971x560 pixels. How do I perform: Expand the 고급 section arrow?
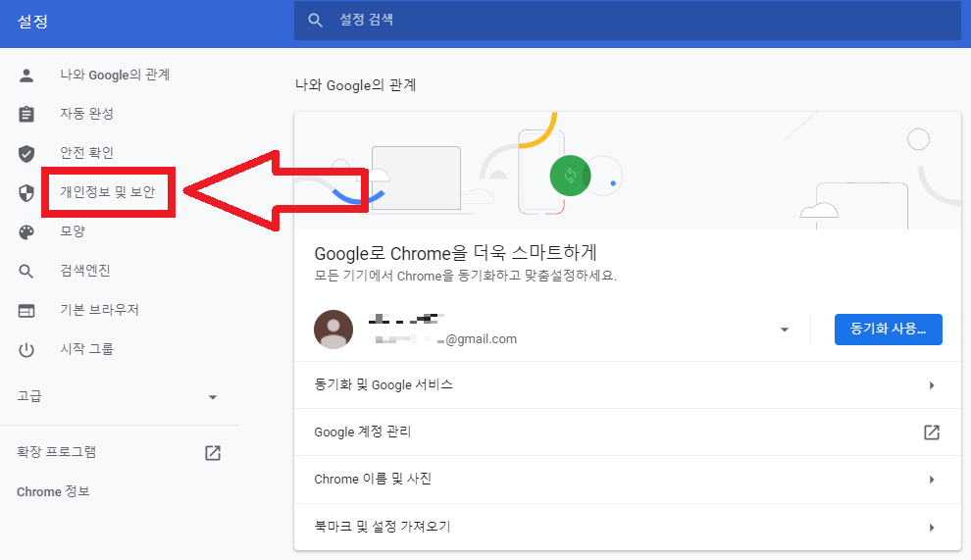213,397
